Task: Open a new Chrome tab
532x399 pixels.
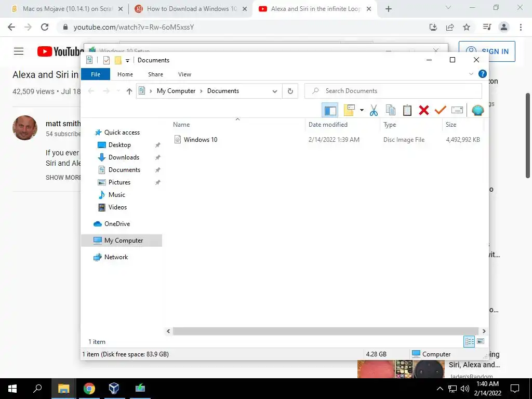Action: (x=389, y=9)
